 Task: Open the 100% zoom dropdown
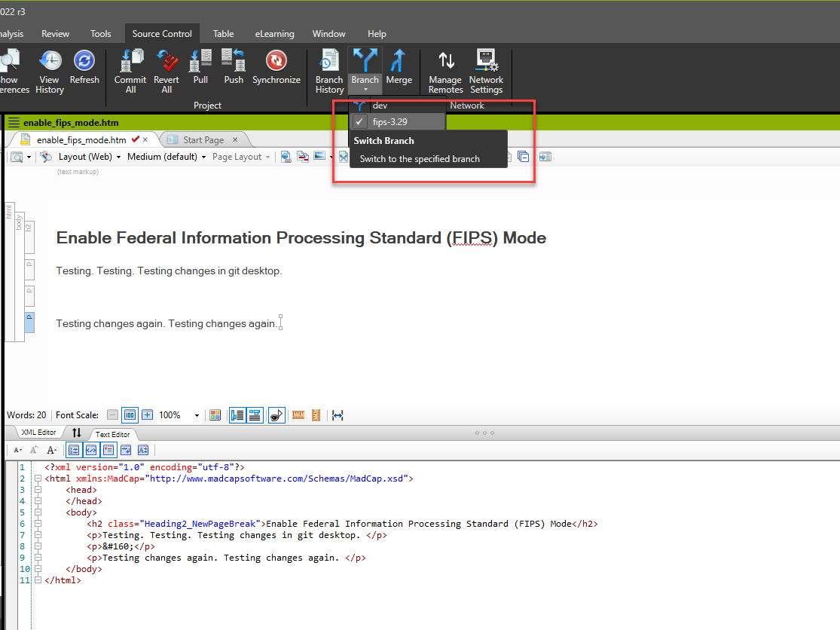[x=196, y=414]
